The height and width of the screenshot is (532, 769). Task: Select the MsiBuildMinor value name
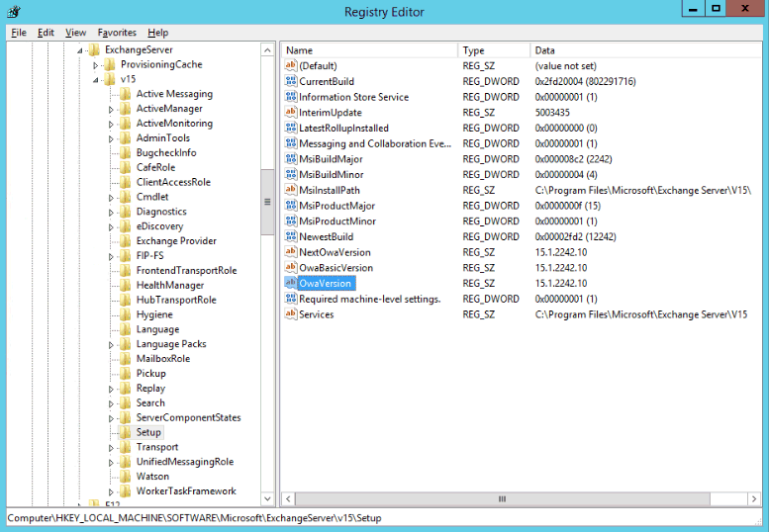[331, 174]
